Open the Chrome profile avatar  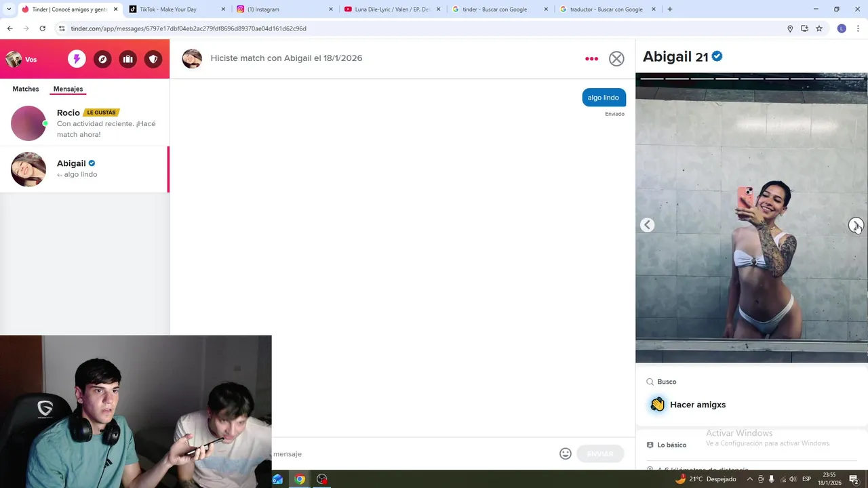[x=842, y=28]
